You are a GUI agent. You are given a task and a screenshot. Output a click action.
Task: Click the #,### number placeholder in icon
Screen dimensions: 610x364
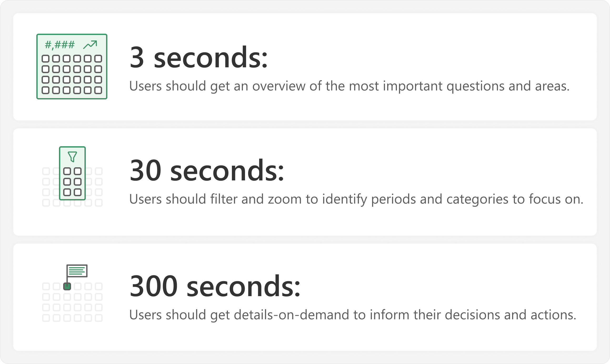pos(60,45)
